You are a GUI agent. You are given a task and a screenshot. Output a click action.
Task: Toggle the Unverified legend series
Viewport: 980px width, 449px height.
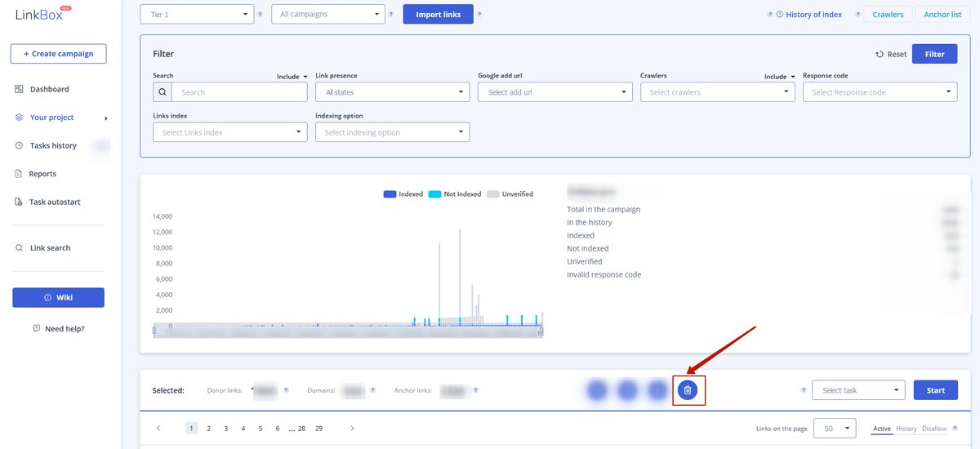point(510,194)
